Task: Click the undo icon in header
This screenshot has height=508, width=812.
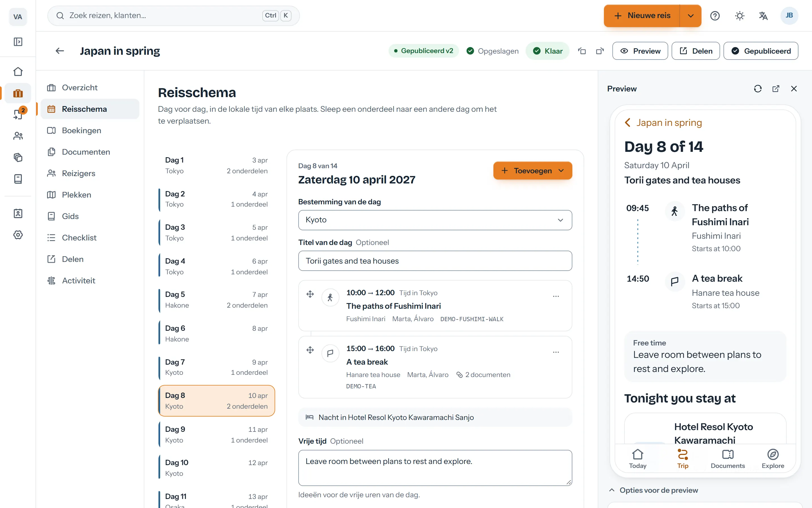Action: pyautogui.click(x=582, y=51)
